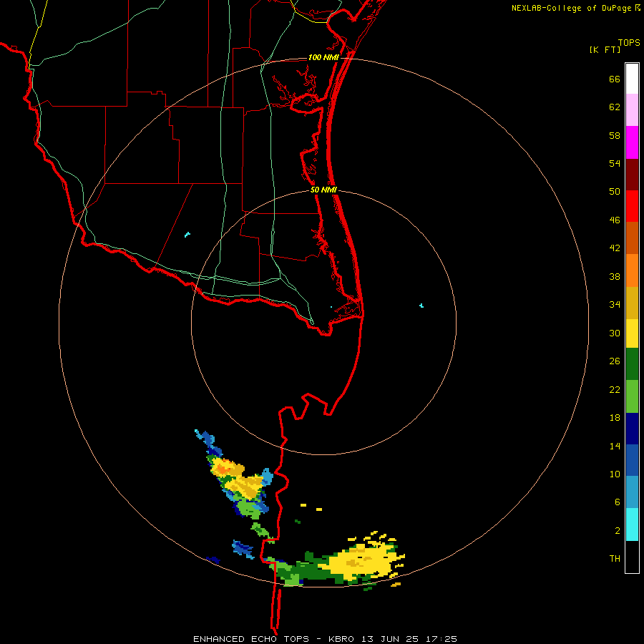Click the small cyan echo inland to the west

[187, 235]
